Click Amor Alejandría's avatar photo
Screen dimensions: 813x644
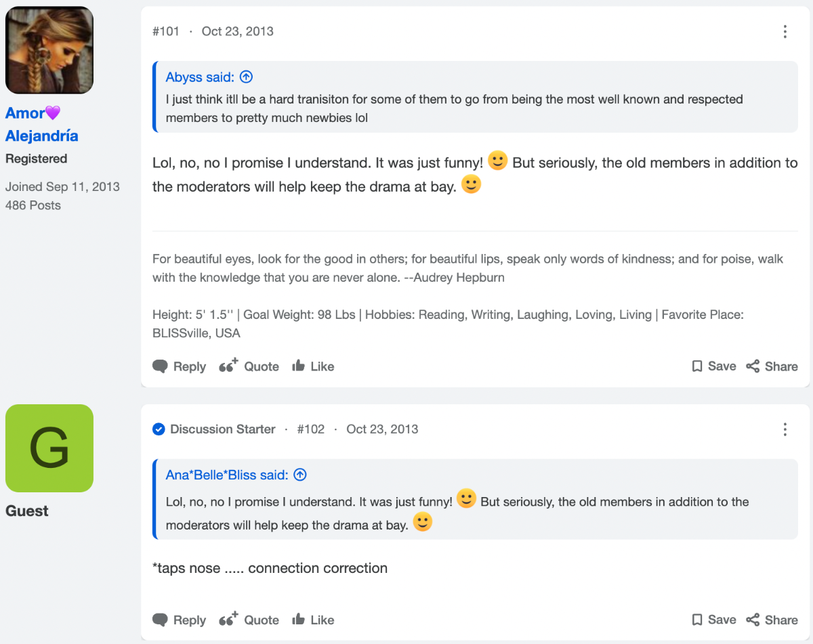pos(49,50)
